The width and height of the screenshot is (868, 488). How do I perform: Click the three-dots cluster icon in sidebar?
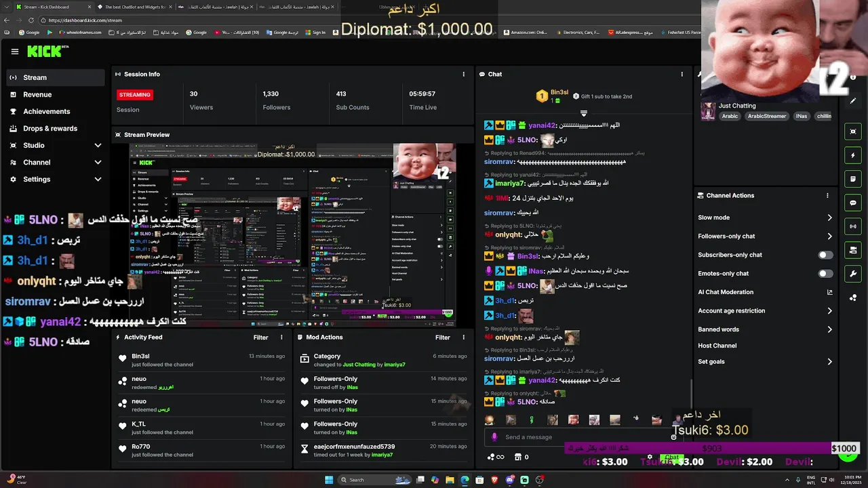(x=853, y=298)
